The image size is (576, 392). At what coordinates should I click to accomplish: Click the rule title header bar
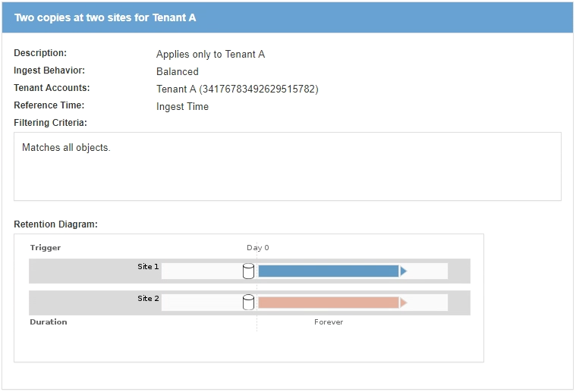click(x=288, y=17)
